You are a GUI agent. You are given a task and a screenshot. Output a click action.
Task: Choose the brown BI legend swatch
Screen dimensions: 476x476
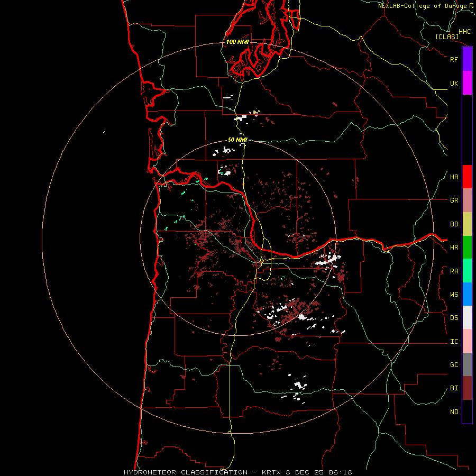tap(467, 388)
